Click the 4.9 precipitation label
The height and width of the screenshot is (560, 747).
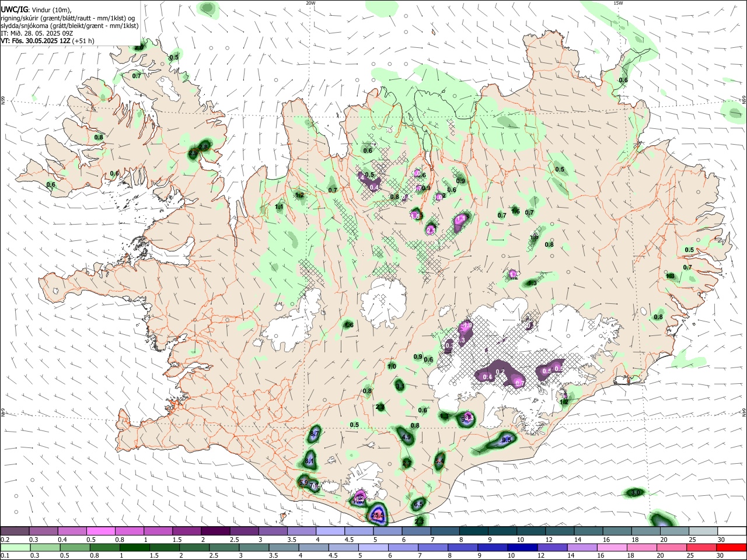point(407,437)
